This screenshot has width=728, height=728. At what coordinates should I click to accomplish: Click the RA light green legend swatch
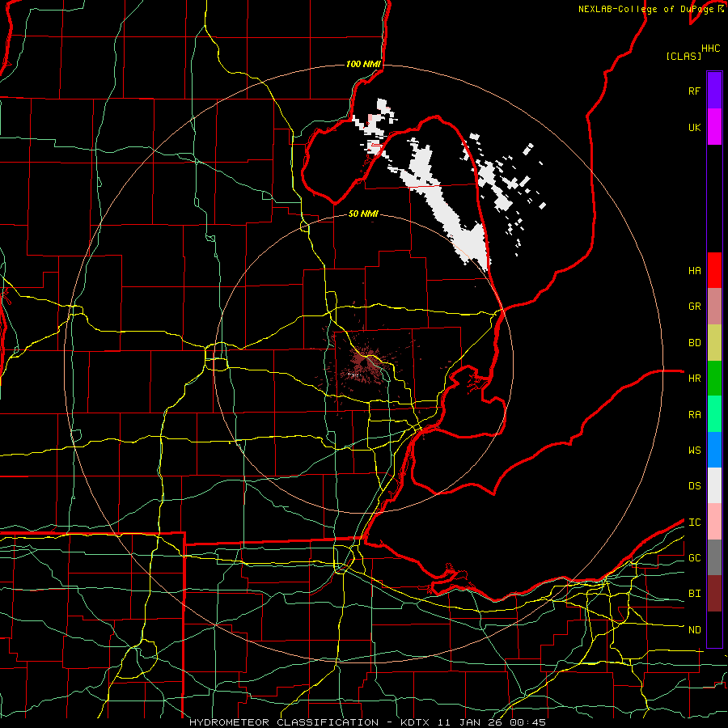coord(714,414)
